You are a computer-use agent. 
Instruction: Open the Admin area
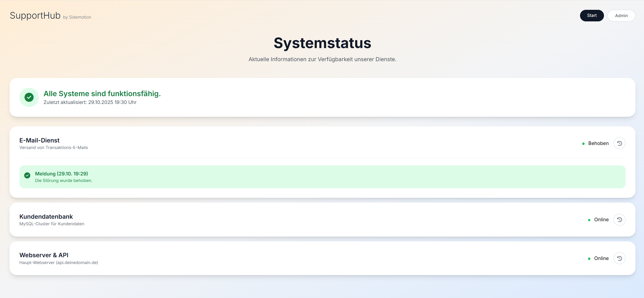[x=621, y=15]
